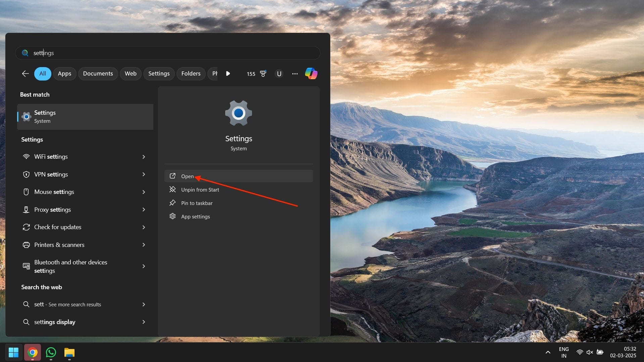
Task: Switch to the Apps filter tab
Action: click(x=64, y=73)
